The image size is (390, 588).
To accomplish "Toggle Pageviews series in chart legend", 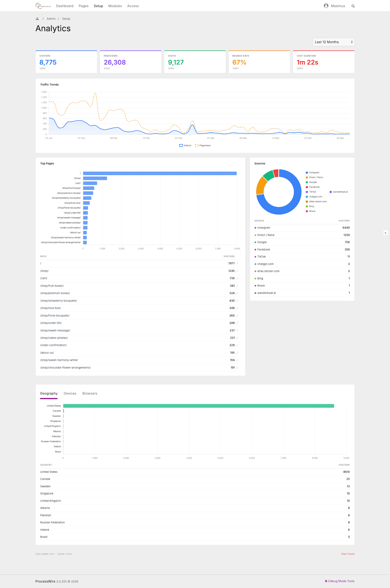I will pyautogui.click(x=203, y=145).
